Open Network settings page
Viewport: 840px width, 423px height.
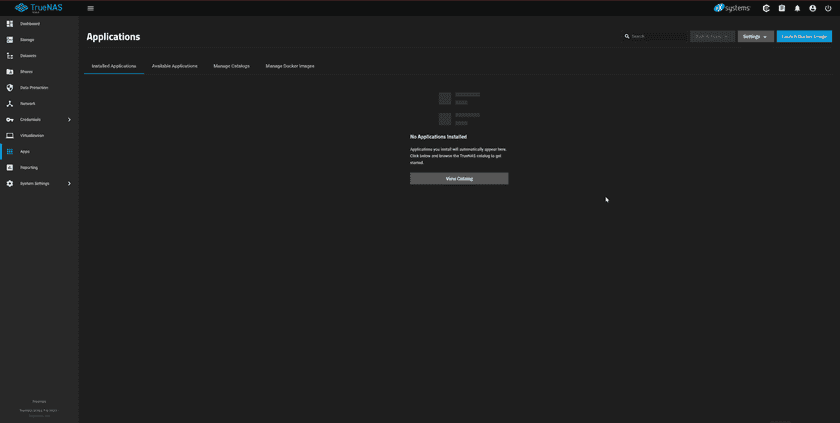coord(27,104)
